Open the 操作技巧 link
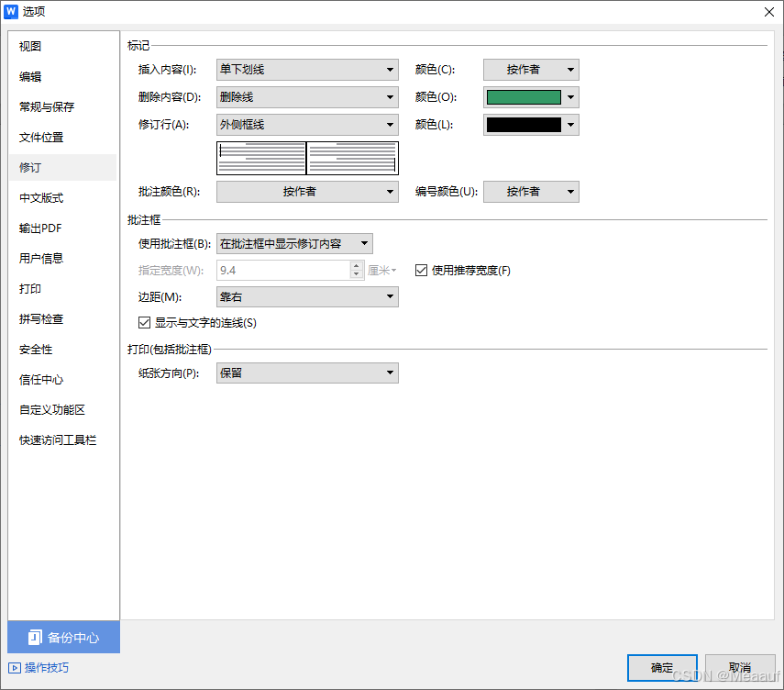 coord(46,667)
